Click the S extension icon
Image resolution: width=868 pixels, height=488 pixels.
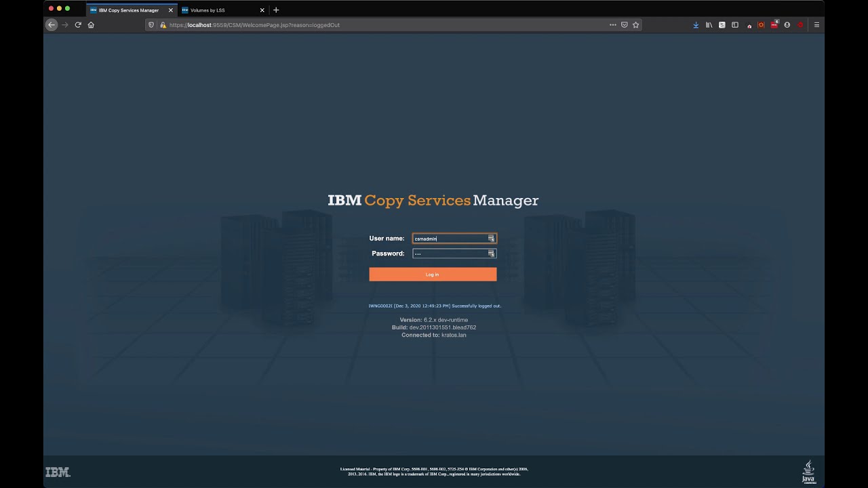[x=722, y=24]
